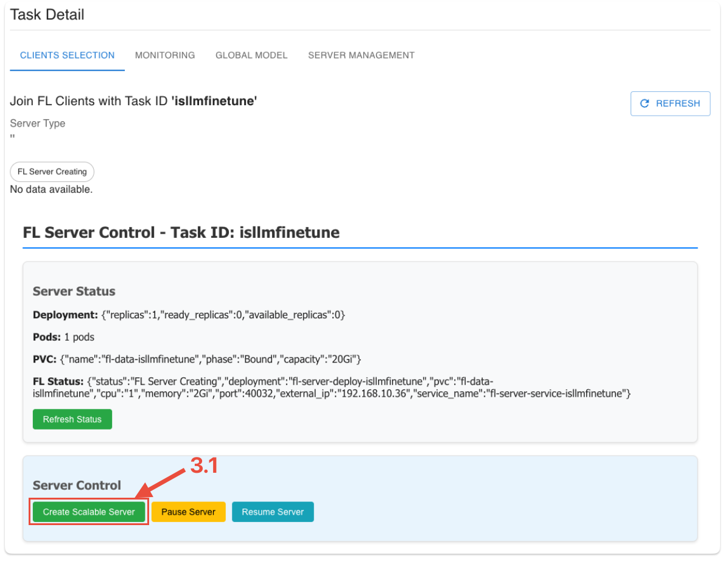Click the Deployment replicas JSON line
Viewport: 728px width, 561px height.
189,315
